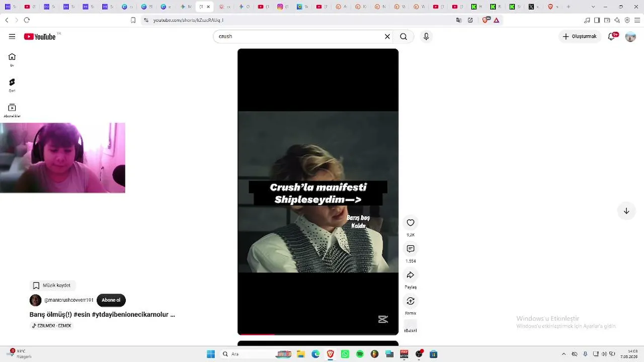
Task: Expand the tab search dropdown arrow
Action: pyautogui.click(x=594, y=7)
